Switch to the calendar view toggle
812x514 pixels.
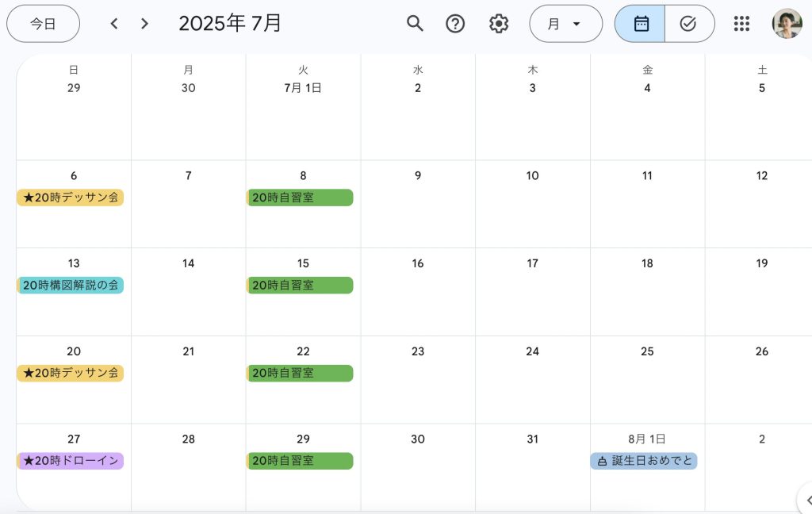point(640,23)
